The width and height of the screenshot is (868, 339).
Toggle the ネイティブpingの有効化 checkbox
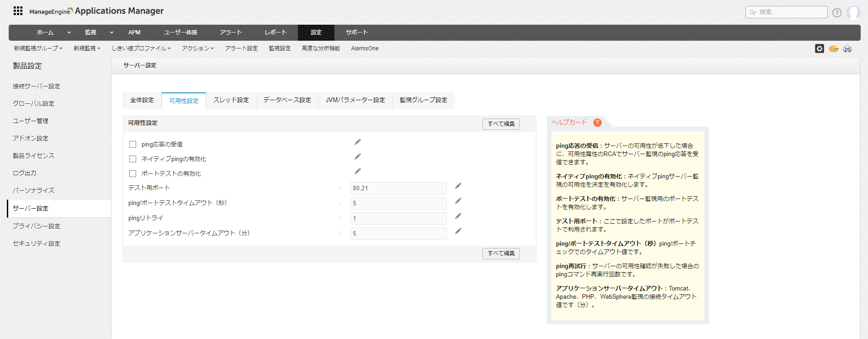133,159
